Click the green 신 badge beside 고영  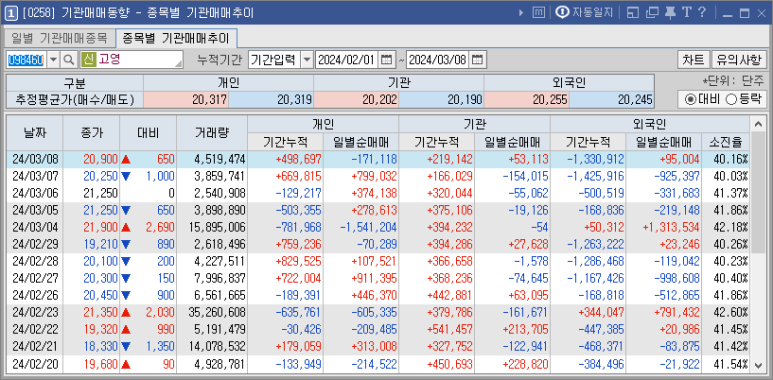pos(89,60)
